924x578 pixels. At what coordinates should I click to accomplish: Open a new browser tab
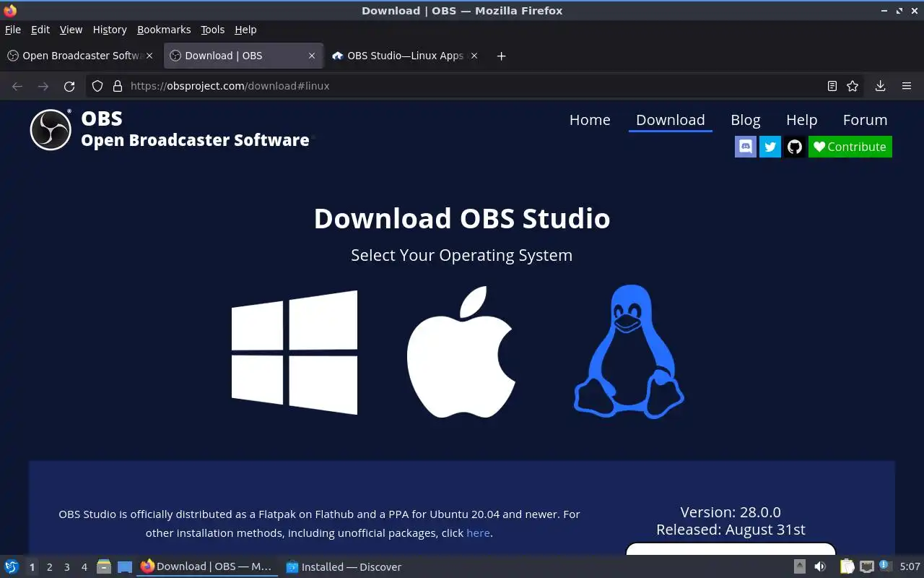pos(502,56)
